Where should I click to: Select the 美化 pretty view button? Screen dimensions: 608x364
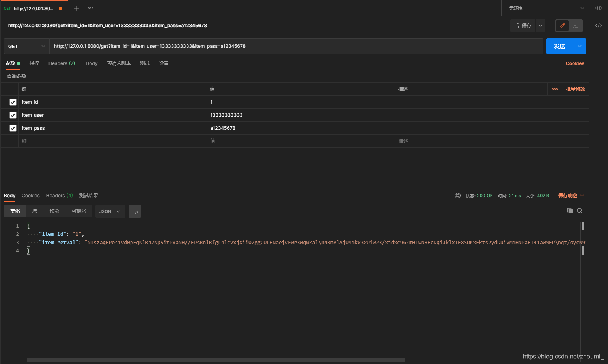pyautogui.click(x=15, y=211)
